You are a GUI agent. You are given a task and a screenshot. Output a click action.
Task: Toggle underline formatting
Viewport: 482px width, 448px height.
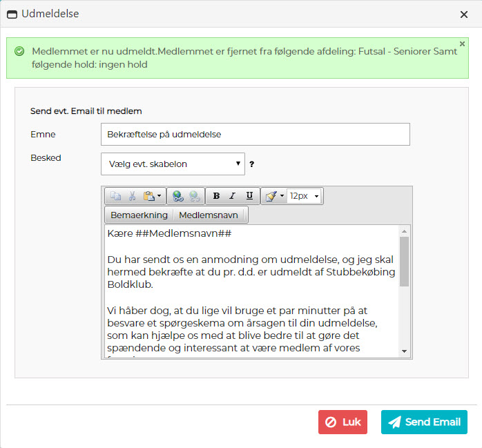pos(249,196)
